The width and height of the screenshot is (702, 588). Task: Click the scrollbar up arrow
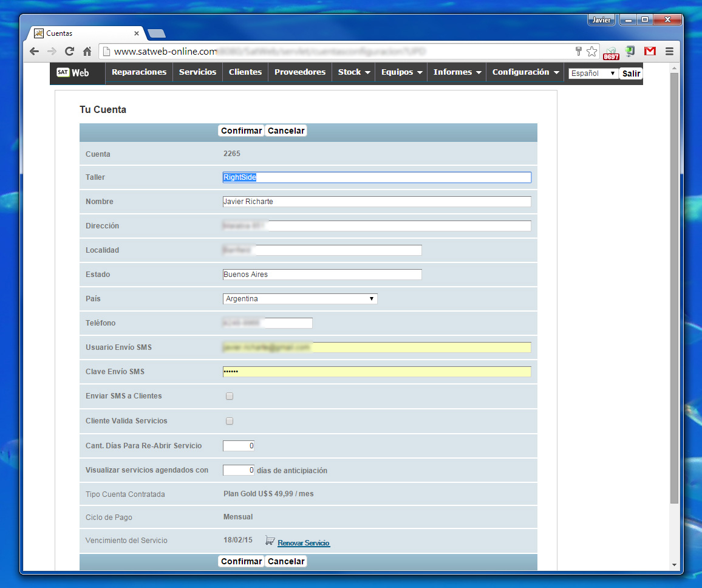coord(674,68)
